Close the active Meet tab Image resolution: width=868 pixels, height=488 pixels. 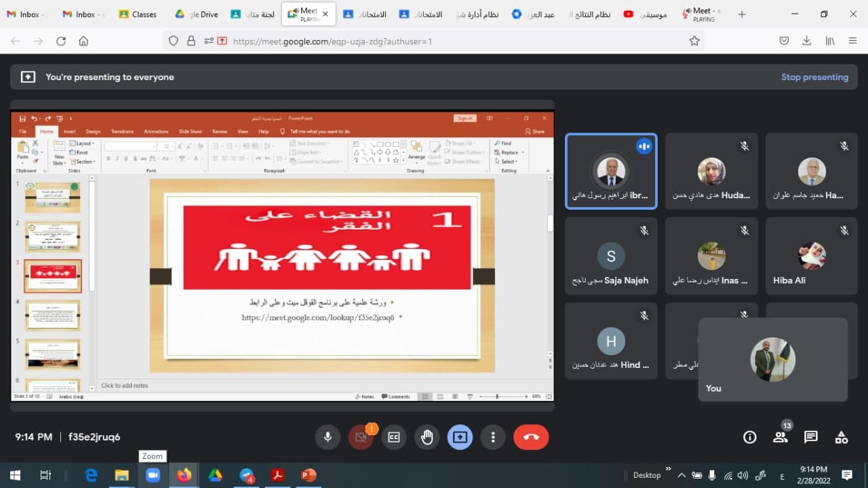(325, 14)
